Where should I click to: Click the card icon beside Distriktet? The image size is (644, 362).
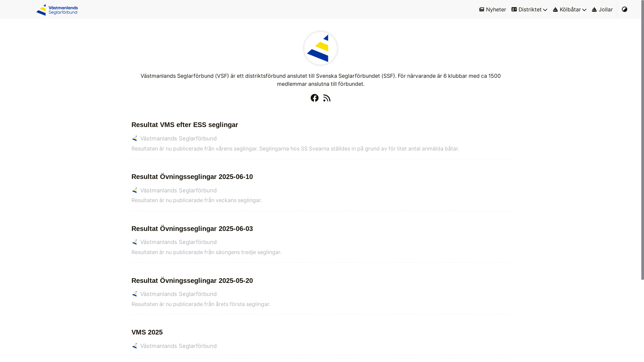pos(514,9)
